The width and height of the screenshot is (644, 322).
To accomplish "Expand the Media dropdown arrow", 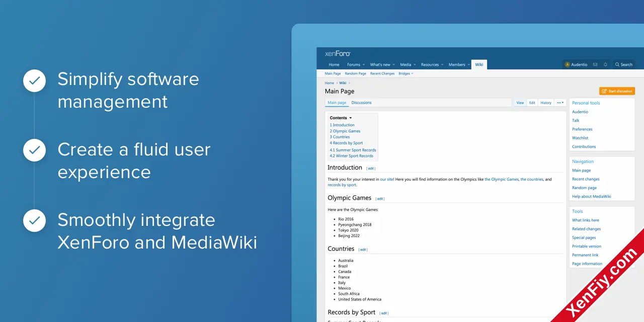I will pos(415,65).
